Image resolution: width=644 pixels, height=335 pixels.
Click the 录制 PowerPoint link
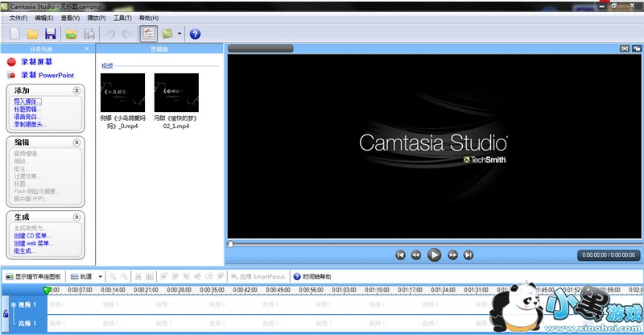47,75
